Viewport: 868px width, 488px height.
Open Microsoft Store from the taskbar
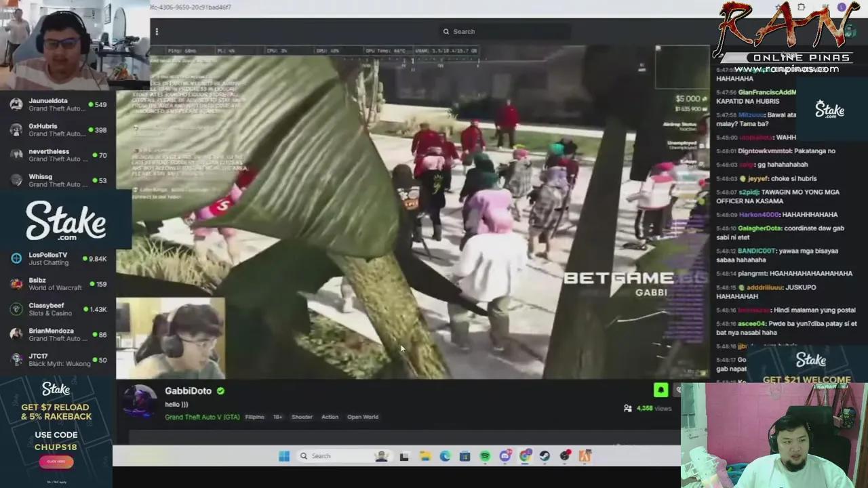(465, 456)
